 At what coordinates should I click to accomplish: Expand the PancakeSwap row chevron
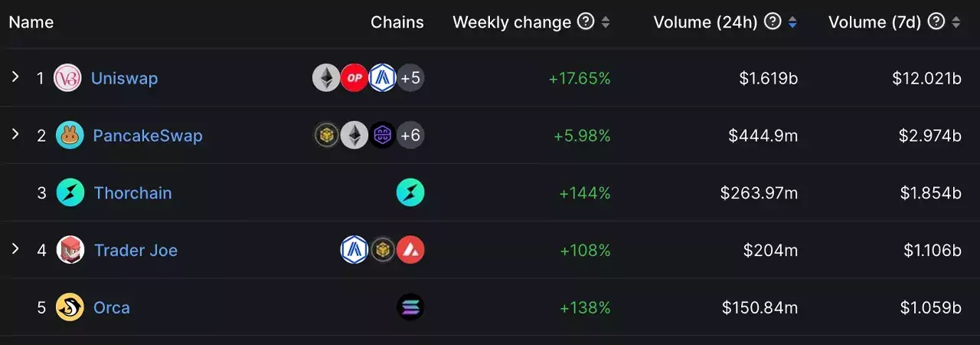(15, 134)
